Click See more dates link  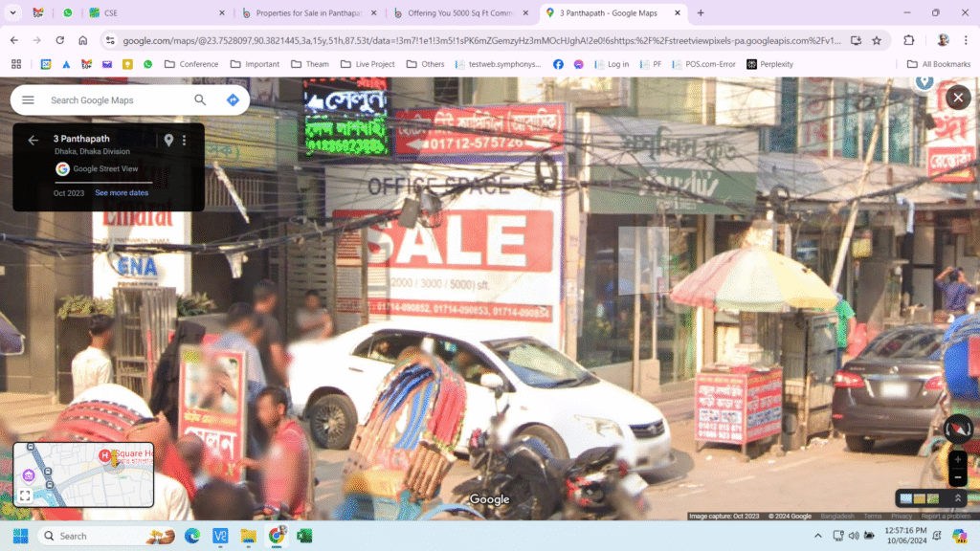(122, 192)
